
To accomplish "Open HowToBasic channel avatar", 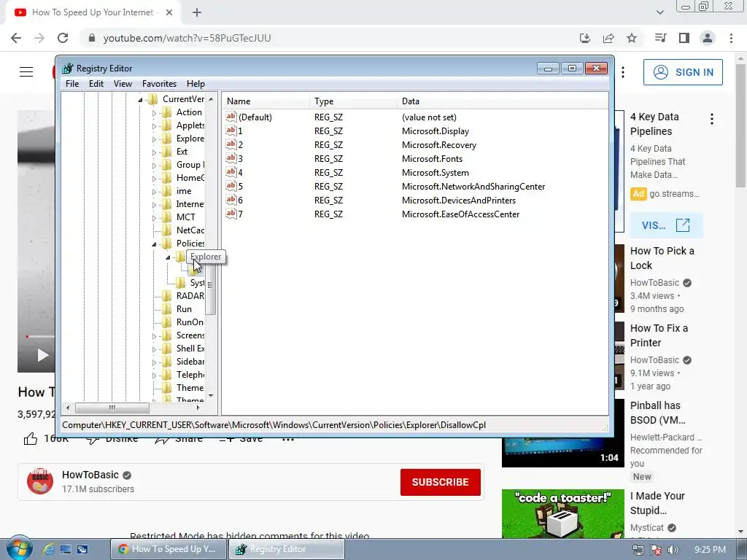I will tap(40, 481).
